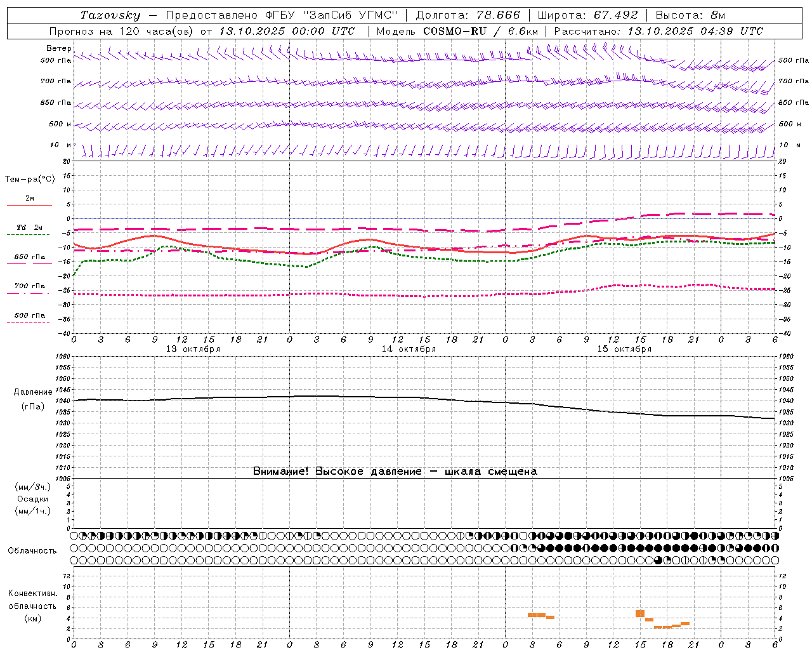Click the 'Облачность' cloud cover row label
This screenshot has width=812, height=650.
(32, 550)
